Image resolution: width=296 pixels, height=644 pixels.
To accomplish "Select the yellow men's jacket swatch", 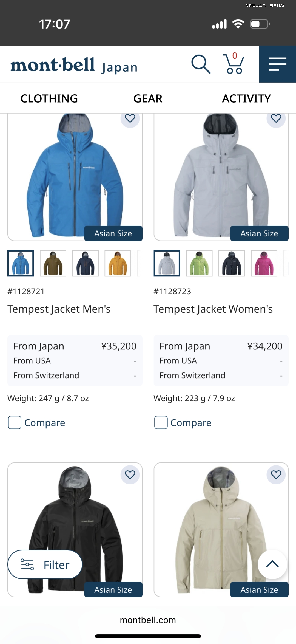I will (118, 263).
